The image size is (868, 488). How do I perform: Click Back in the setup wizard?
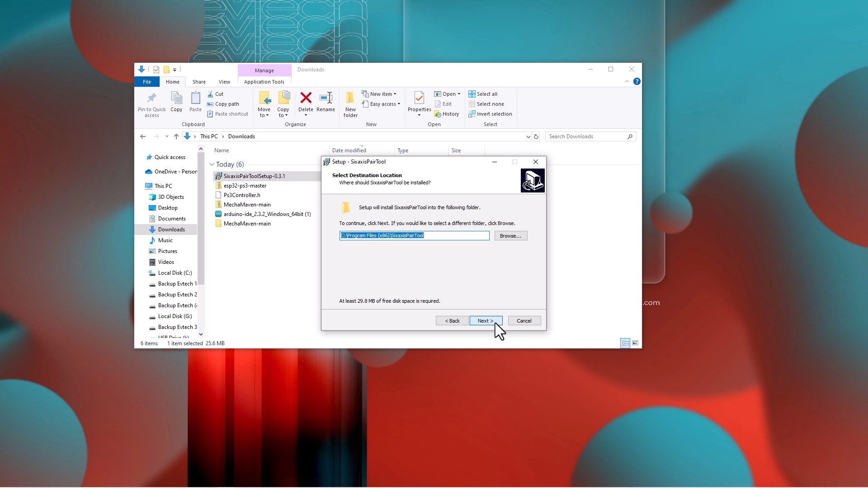452,321
